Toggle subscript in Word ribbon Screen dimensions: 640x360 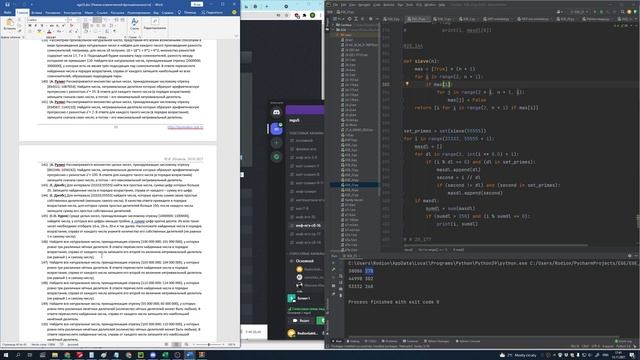click(x=58, y=26)
